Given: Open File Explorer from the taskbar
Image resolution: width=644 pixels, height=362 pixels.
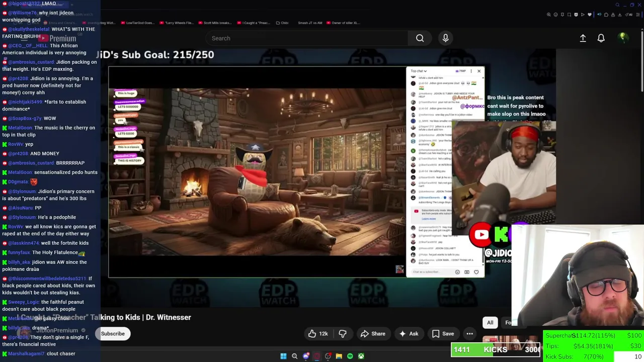Looking at the screenshot, I should pos(339,356).
